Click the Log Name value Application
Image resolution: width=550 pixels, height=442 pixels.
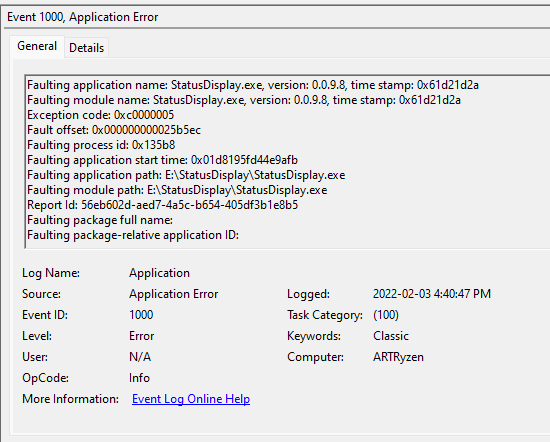click(159, 273)
